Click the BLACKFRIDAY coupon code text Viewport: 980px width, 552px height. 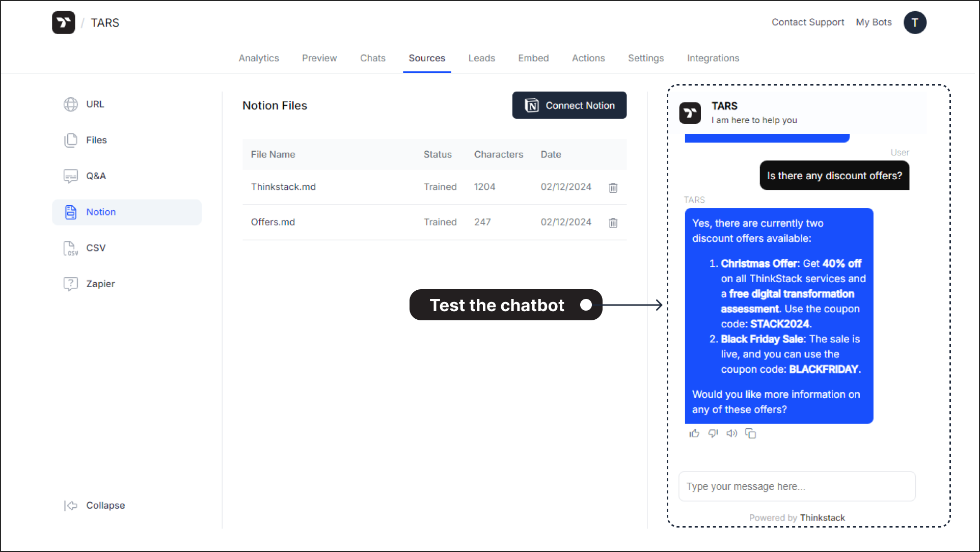[x=824, y=369]
